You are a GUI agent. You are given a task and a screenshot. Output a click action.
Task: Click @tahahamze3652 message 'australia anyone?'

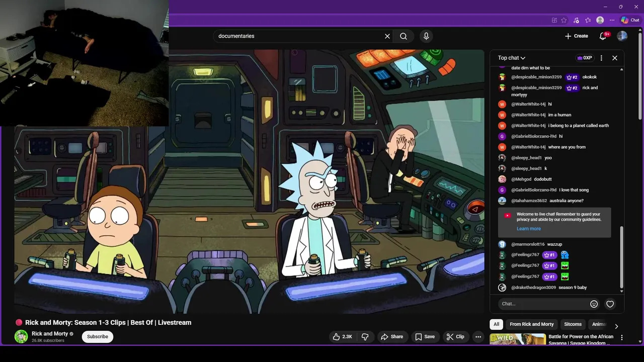point(567,201)
